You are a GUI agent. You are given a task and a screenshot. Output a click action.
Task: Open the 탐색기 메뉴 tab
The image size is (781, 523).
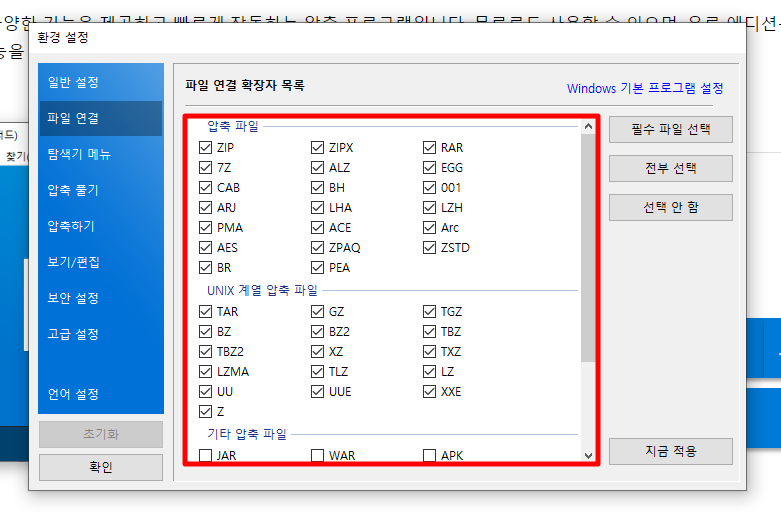coord(101,154)
